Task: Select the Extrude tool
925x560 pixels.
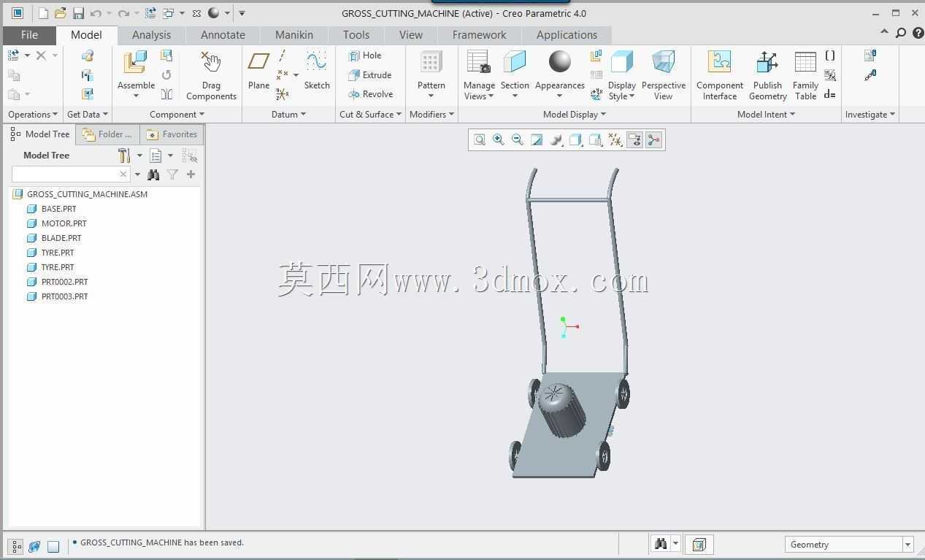Action: click(x=370, y=74)
